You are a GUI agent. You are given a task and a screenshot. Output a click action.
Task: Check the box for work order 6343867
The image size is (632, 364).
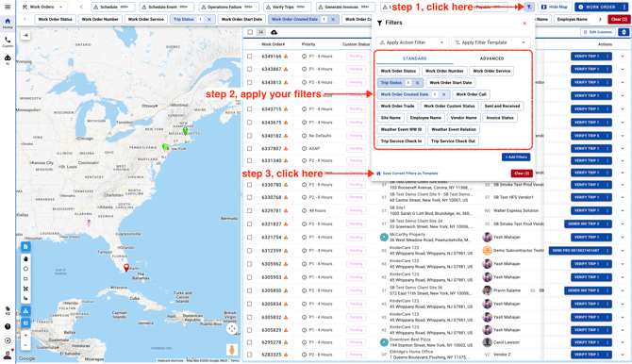250,70
